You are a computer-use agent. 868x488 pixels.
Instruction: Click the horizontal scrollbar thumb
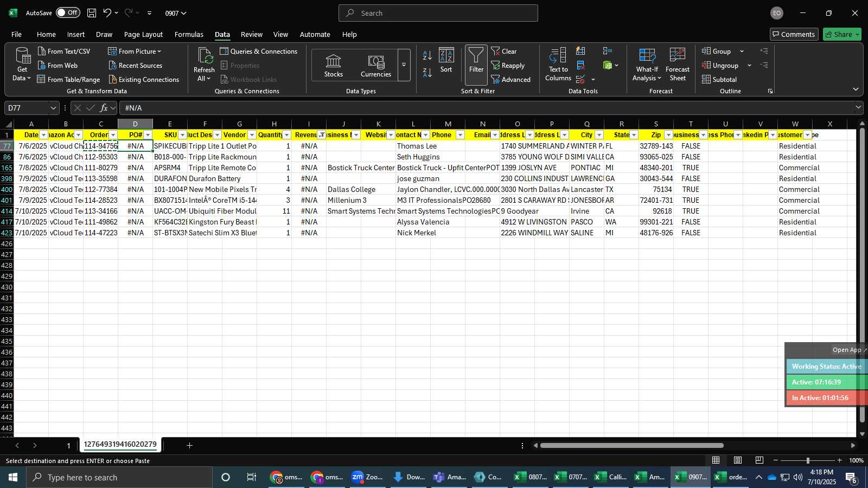tap(632, 446)
